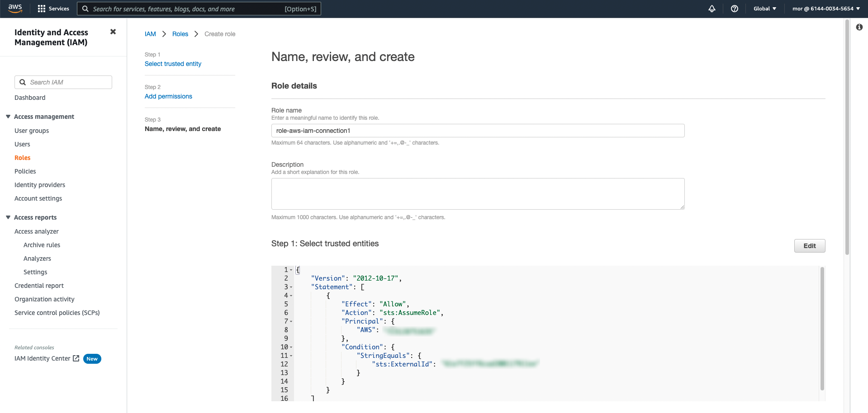
Task: Open the notifications bell
Action: click(x=712, y=9)
